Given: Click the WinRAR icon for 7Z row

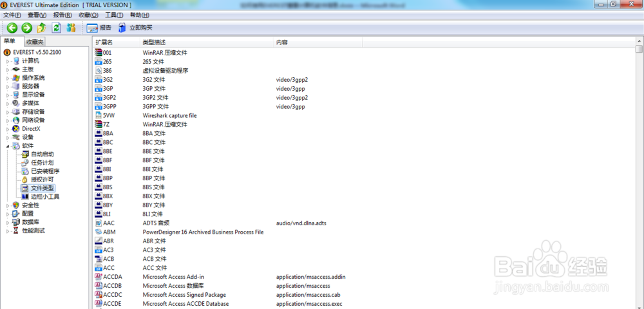Looking at the screenshot, I should [99, 124].
